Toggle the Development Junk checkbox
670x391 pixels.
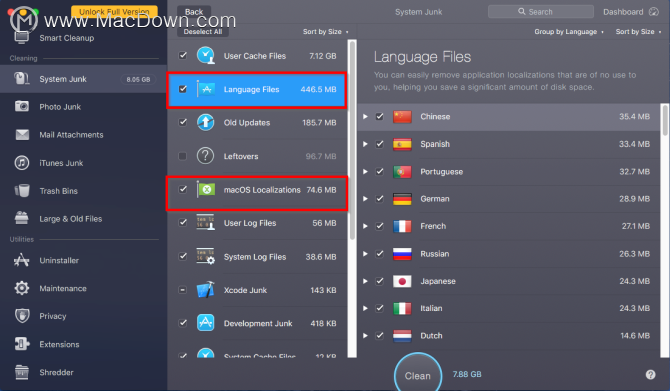point(183,323)
